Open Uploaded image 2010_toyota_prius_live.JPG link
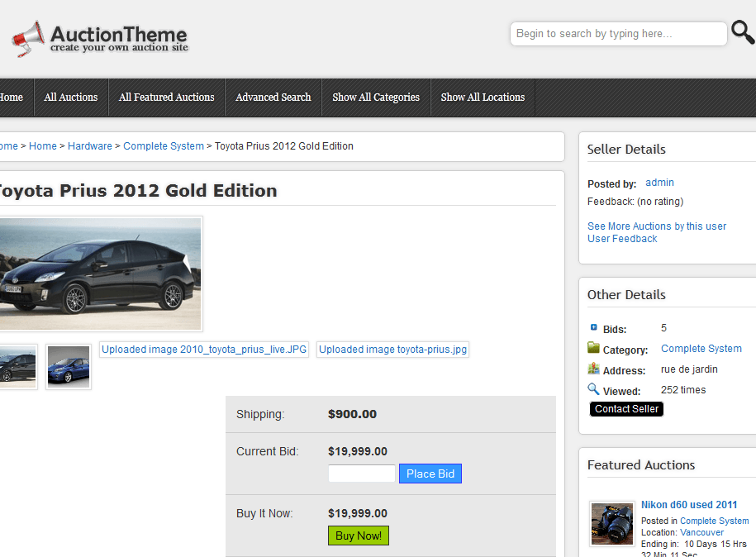This screenshot has width=756, height=557. (x=204, y=350)
